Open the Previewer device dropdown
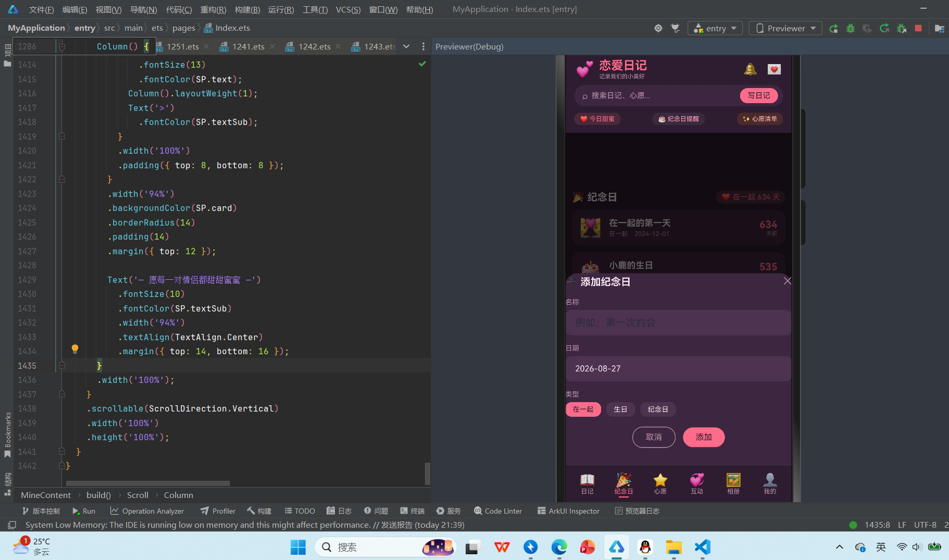The image size is (949, 560). [x=785, y=28]
